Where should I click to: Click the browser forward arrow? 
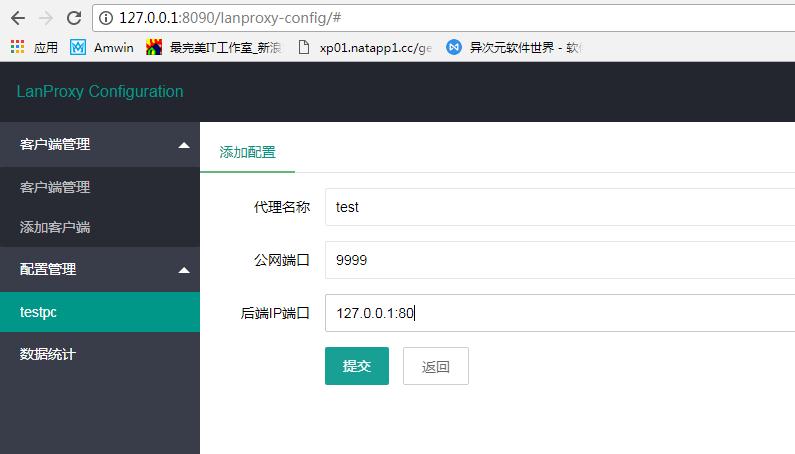46,18
